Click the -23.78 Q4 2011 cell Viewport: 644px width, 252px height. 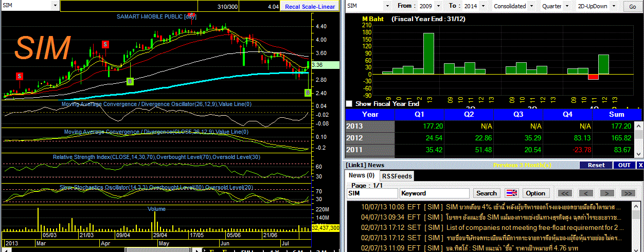568,150
